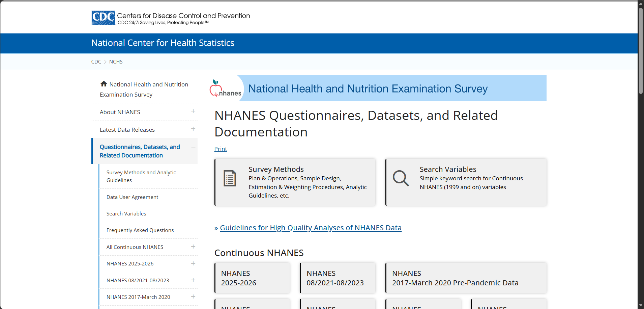Viewport: 644px width, 309px height.
Task: Click the NHANES apple logo
Action: (225, 88)
